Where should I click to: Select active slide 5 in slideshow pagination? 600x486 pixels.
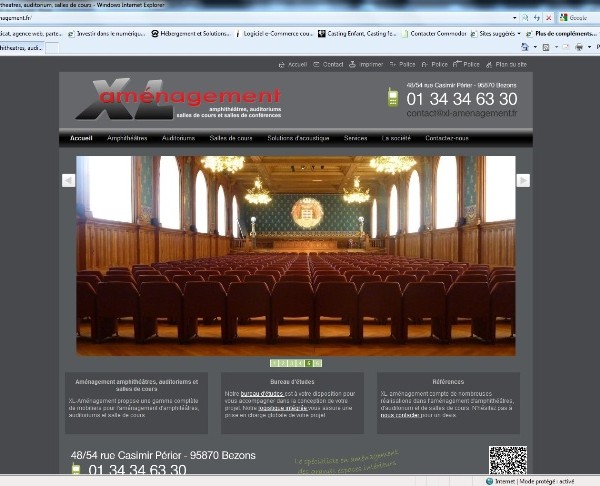click(309, 363)
